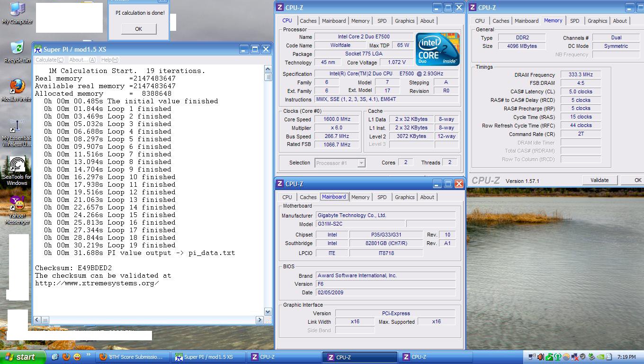Click the taskbar clock showing 7:19 PM
Screen dimensions: 644x364
(626, 357)
